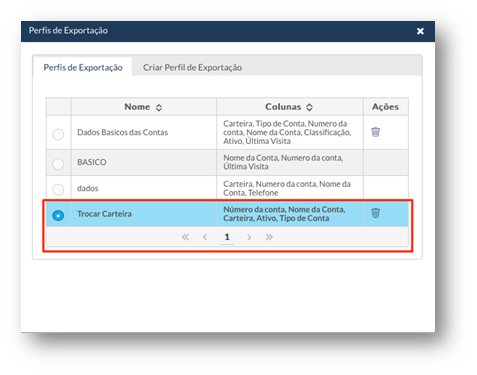Go to first page of results

185,237
